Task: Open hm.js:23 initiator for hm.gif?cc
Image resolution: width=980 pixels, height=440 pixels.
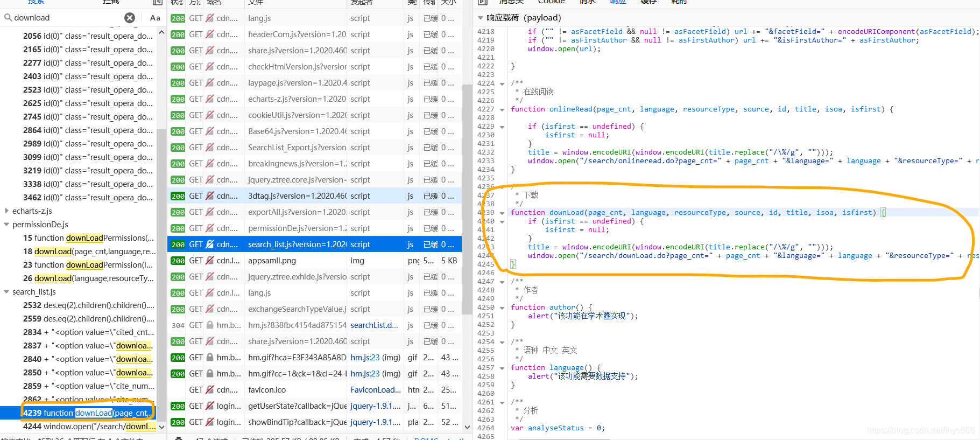Action: coord(365,374)
